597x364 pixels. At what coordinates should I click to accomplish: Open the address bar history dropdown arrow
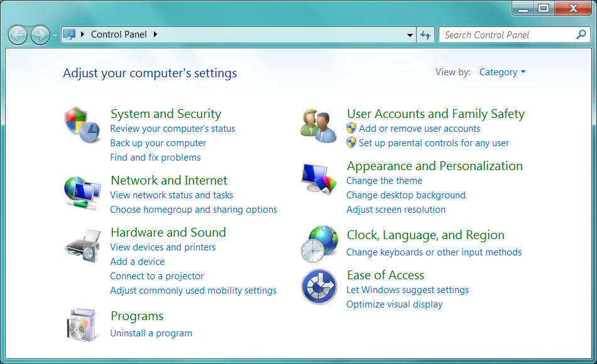pos(410,35)
